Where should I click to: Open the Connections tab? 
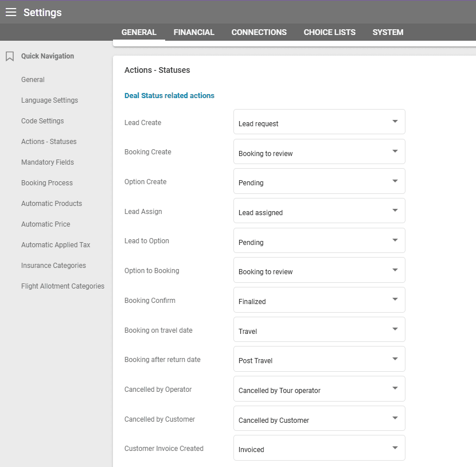tap(259, 32)
